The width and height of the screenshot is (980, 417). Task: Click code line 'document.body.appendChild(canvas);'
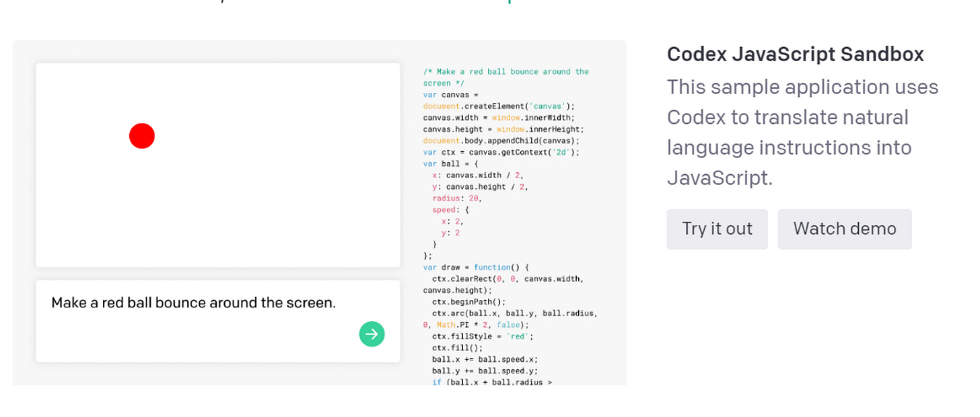pyautogui.click(x=501, y=141)
